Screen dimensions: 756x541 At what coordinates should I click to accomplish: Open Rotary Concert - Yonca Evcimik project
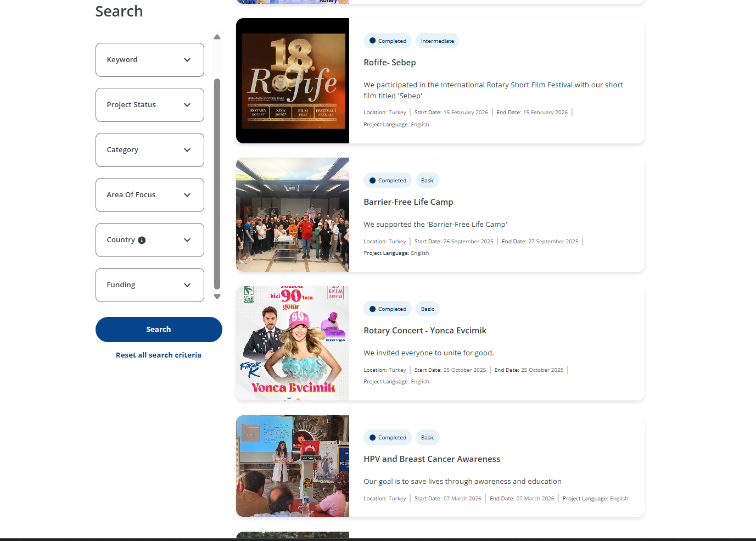click(424, 331)
